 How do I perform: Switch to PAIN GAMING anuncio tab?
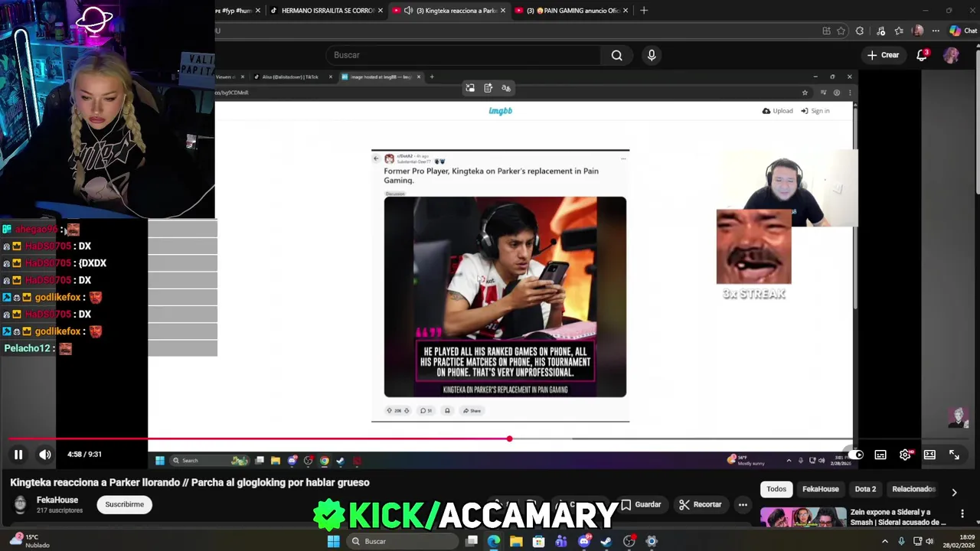(573, 11)
